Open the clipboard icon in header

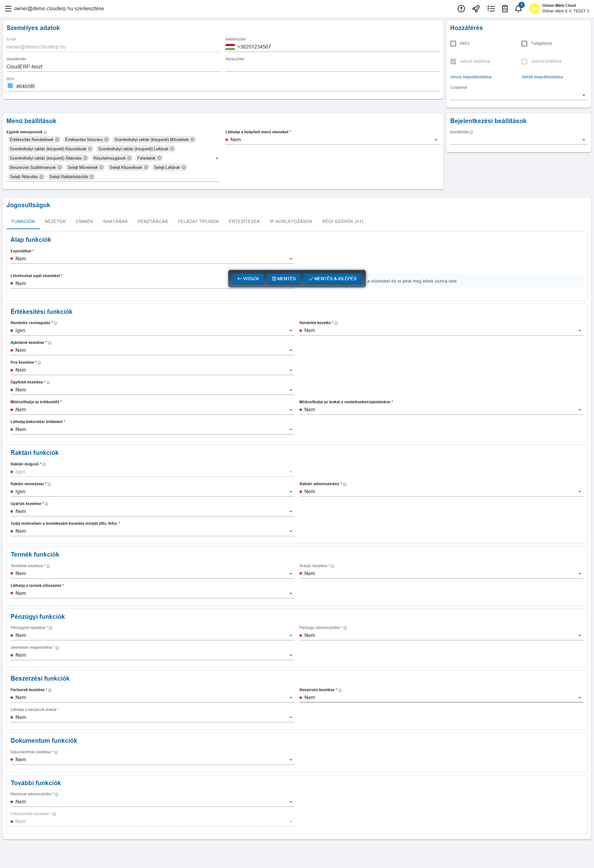pos(505,9)
